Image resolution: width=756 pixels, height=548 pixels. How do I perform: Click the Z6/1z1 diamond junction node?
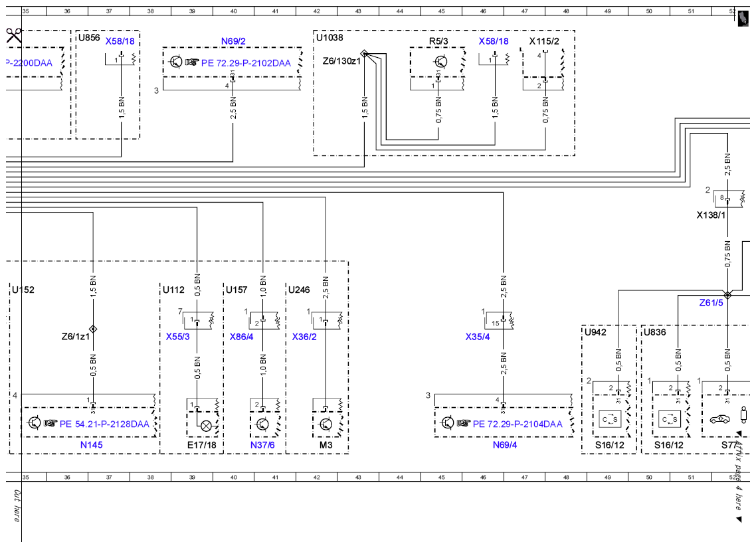93,329
